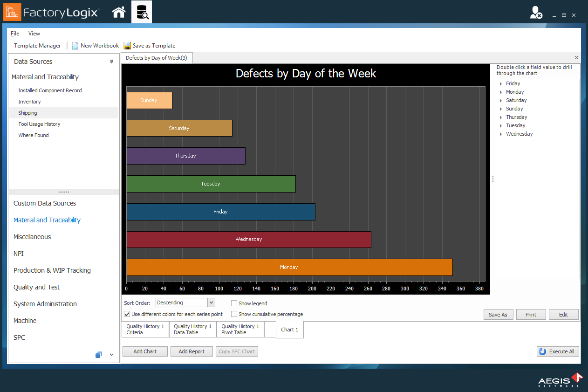Click the Home icon in the top bar
The width and height of the screenshot is (588, 392).
[119, 12]
